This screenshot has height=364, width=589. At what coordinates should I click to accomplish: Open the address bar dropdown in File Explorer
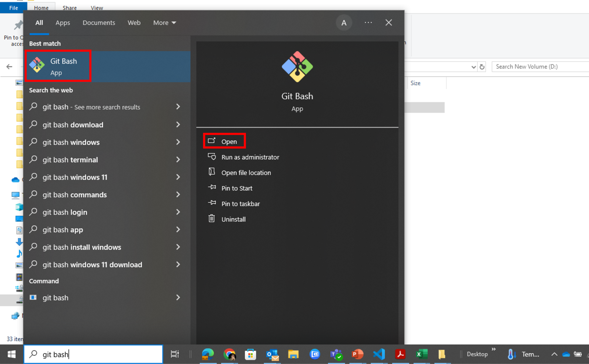[473, 66]
